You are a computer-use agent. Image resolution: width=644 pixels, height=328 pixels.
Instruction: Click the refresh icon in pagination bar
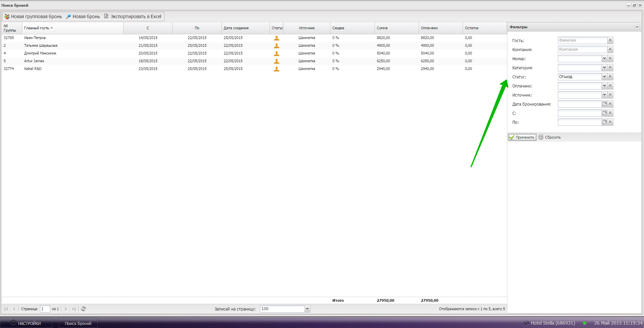[83, 309]
